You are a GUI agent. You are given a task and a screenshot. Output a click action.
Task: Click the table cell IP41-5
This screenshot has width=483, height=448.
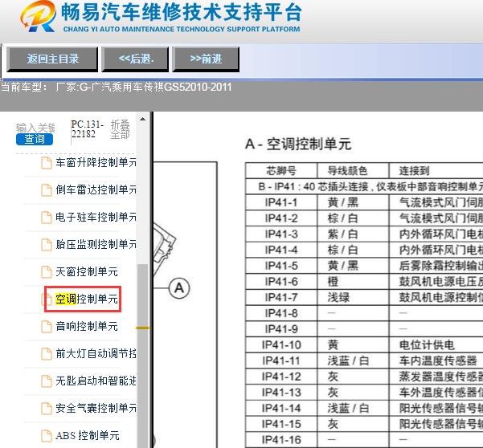click(281, 266)
